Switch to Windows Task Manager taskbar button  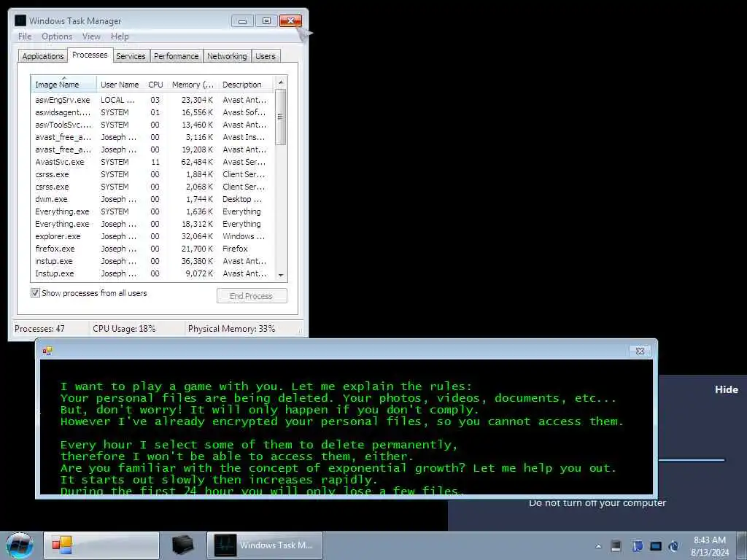pyautogui.click(x=264, y=545)
